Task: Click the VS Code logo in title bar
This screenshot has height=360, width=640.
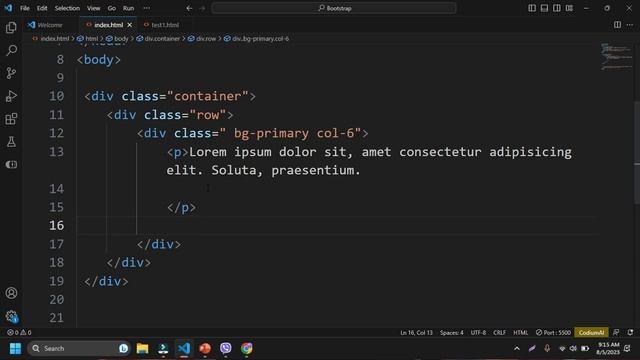Action: click(x=8, y=8)
